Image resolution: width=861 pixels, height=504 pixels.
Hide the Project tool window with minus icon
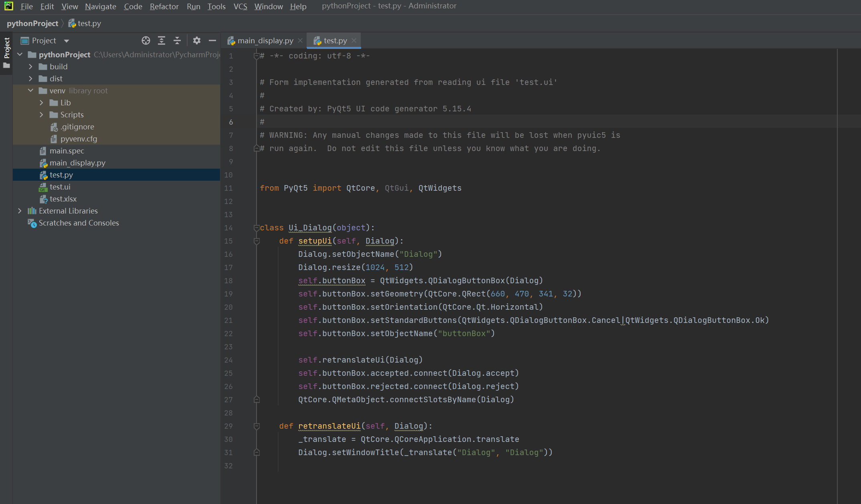click(212, 40)
